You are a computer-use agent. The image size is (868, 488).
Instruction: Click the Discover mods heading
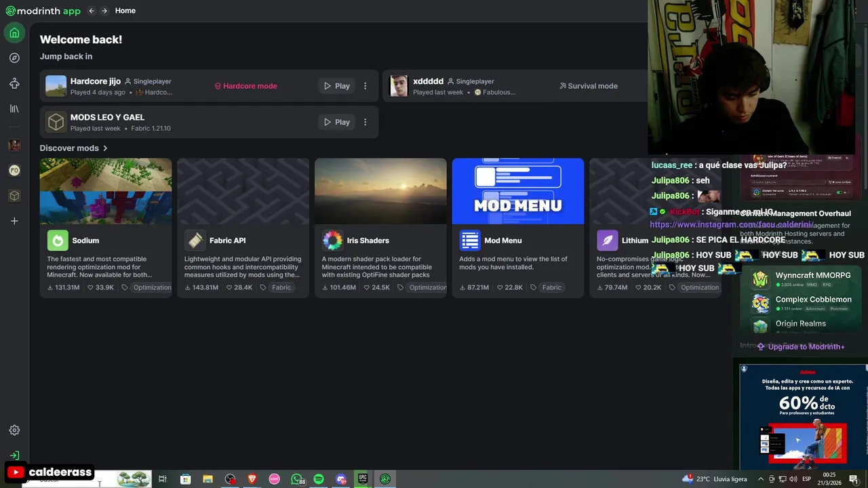tap(69, 148)
